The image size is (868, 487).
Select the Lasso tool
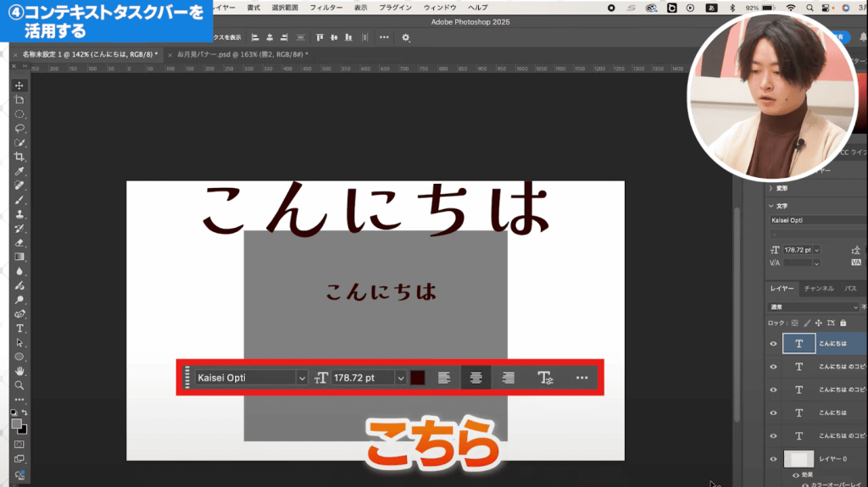pos(19,129)
